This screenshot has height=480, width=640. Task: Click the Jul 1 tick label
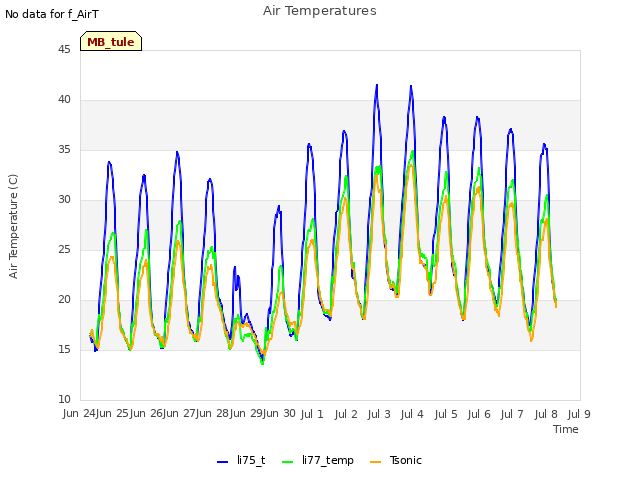312,414
